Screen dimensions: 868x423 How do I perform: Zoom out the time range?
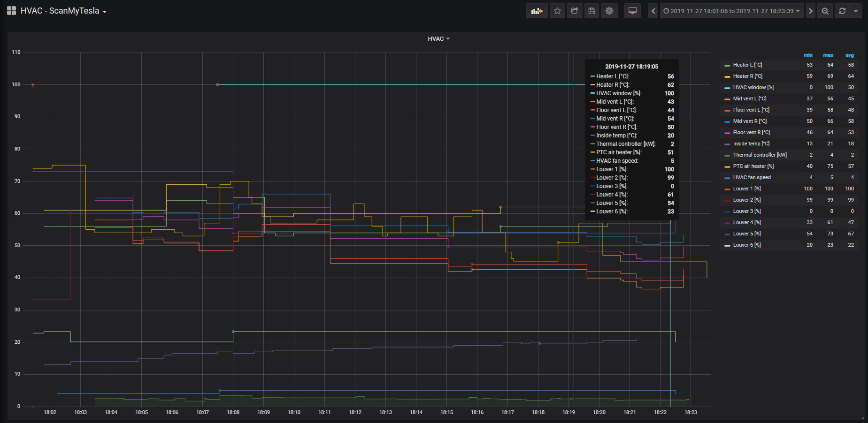(x=825, y=11)
